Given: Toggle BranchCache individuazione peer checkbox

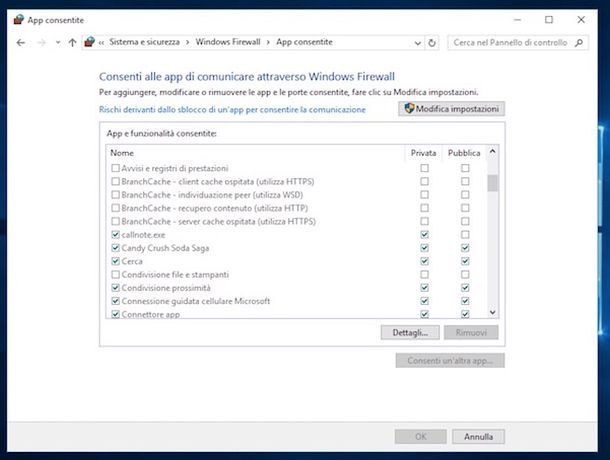Looking at the screenshot, I should tap(116, 195).
